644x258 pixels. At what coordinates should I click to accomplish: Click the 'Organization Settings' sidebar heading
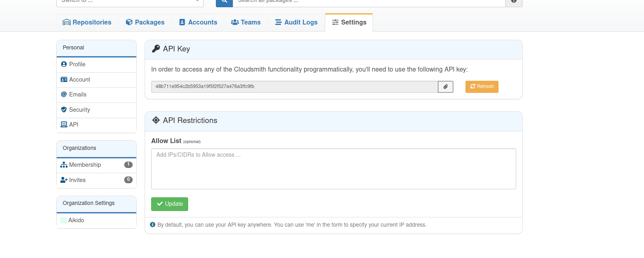click(89, 203)
